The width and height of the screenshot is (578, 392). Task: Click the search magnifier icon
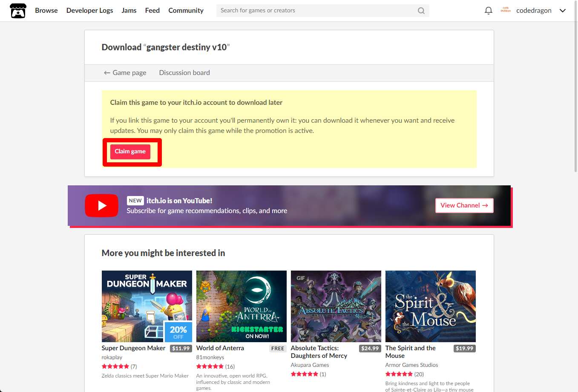421,11
